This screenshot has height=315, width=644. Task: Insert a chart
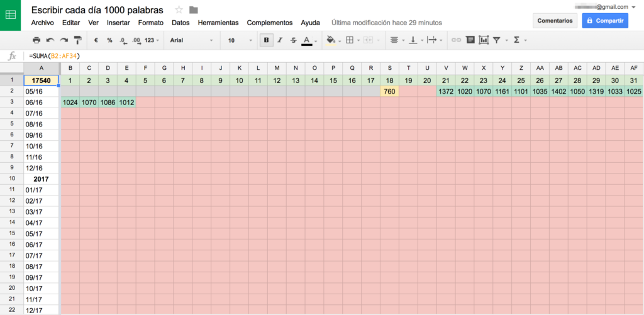pos(484,40)
